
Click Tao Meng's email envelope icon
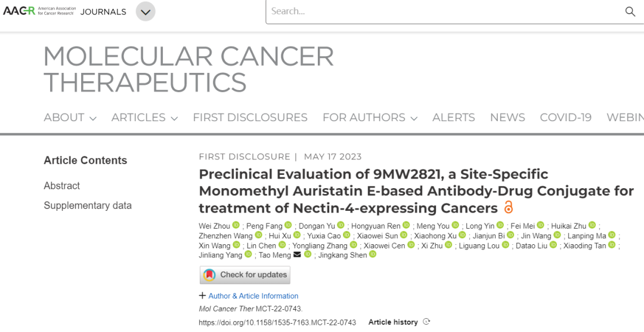[x=297, y=255]
